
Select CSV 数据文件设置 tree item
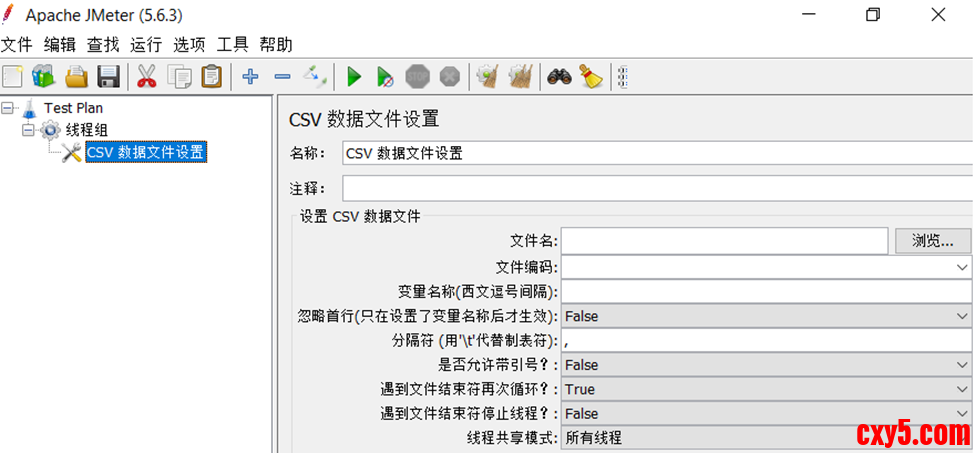146,153
